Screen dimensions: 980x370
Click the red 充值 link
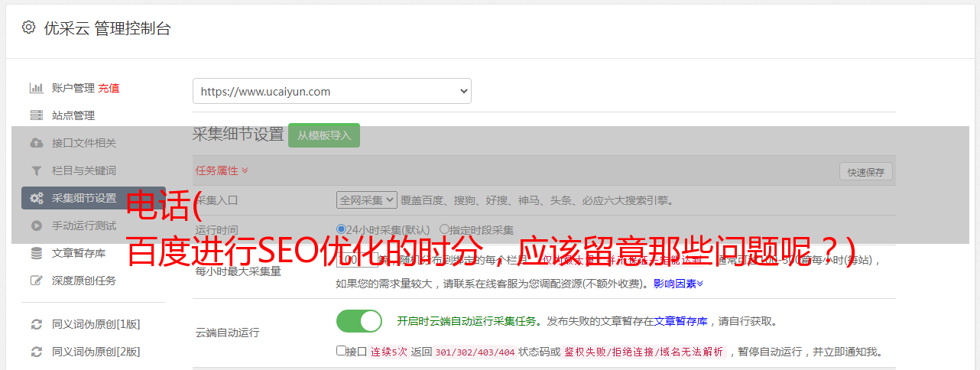(x=109, y=88)
